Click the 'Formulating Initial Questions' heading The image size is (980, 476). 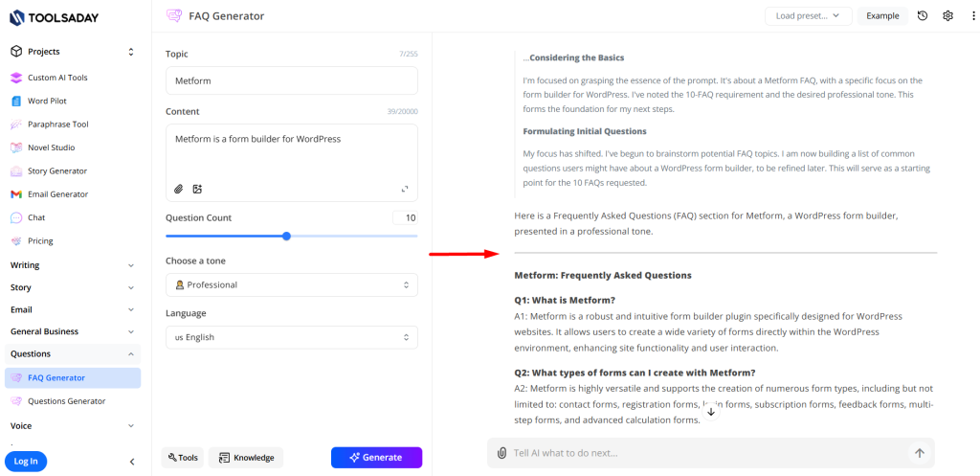[x=585, y=131]
